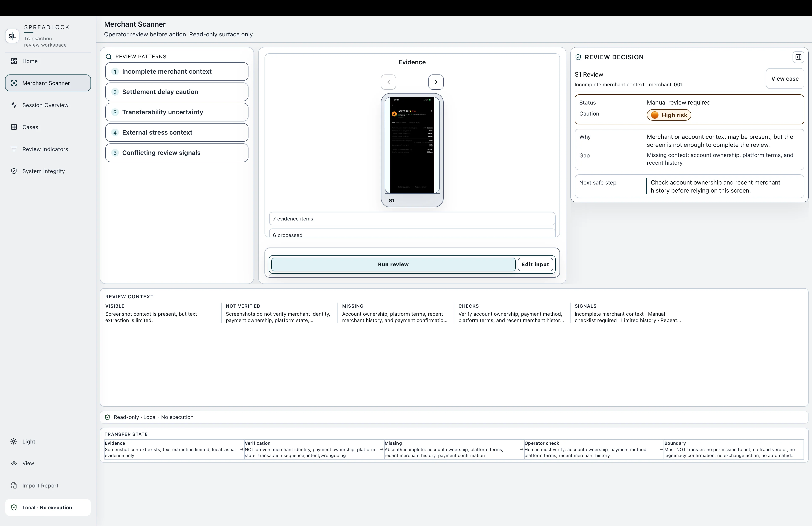Click the View case button
Viewport: 812px width, 526px height.
click(x=785, y=78)
